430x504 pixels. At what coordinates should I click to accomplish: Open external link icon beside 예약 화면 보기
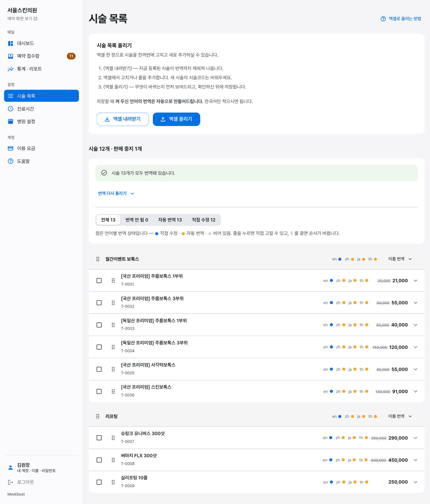click(x=36, y=19)
